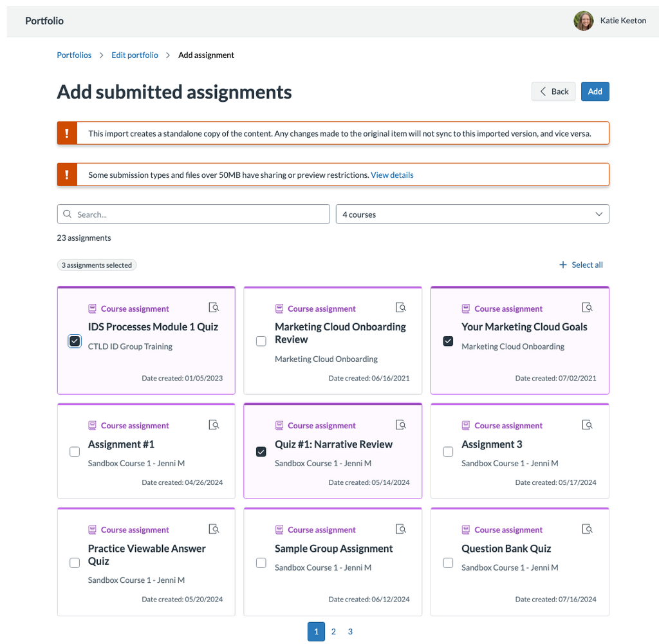Focus the Search input field
The height and width of the screenshot is (644, 659).
point(193,214)
